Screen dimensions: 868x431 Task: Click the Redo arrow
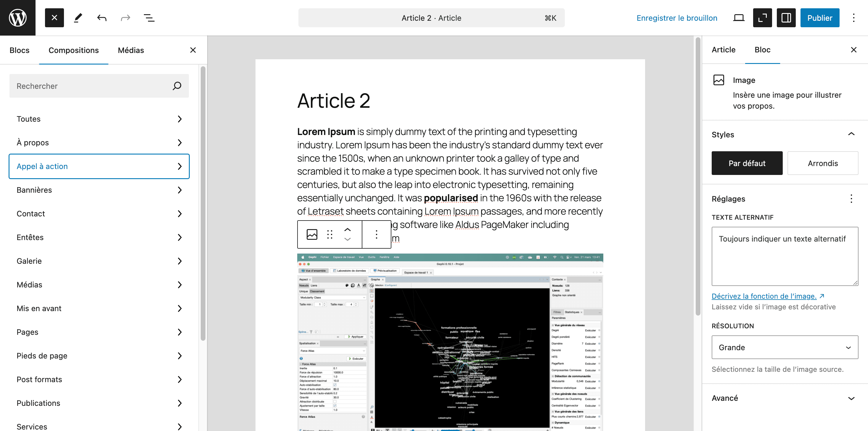coord(125,17)
